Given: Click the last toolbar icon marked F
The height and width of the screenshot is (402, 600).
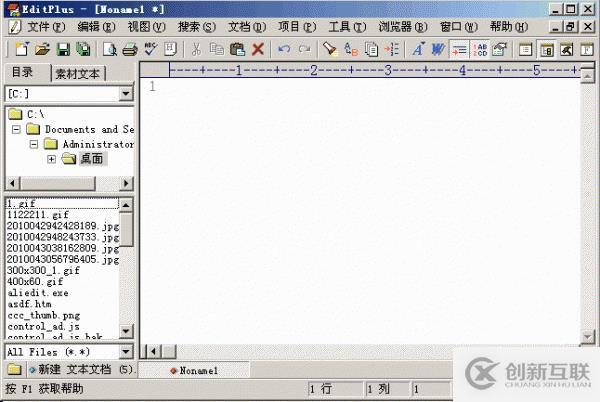Looking at the screenshot, I should (x=587, y=49).
